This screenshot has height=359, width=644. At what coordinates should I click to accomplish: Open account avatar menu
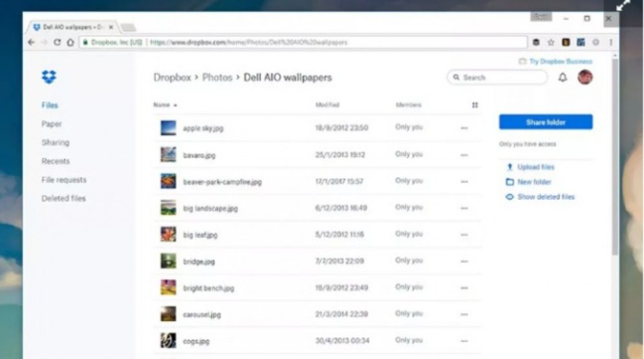coord(585,77)
